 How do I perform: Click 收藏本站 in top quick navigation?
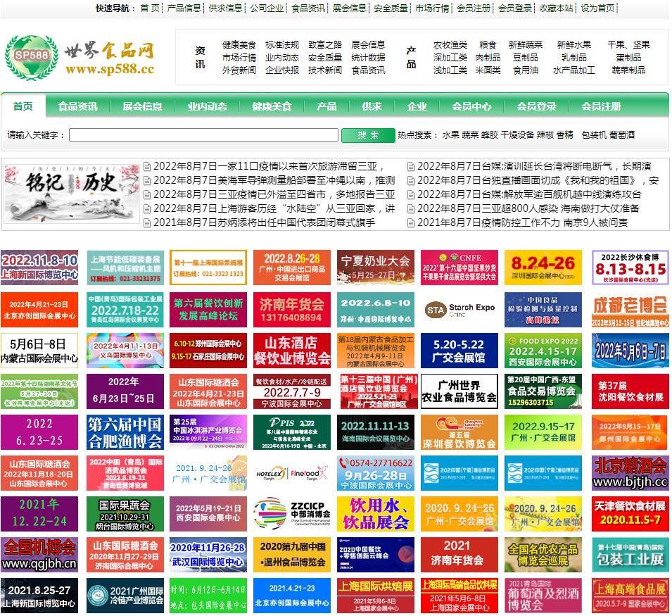[x=557, y=8]
